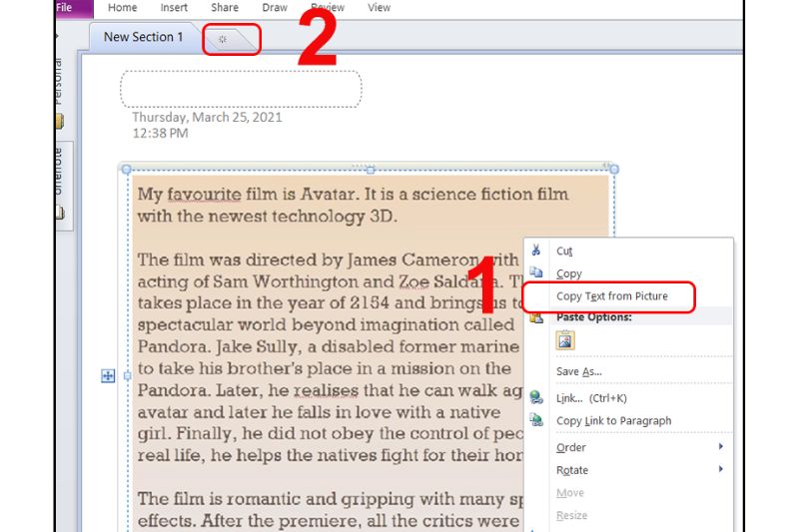This screenshot has height=532, width=799.
Task: Select the New Section 1 tab
Action: point(143,37)
